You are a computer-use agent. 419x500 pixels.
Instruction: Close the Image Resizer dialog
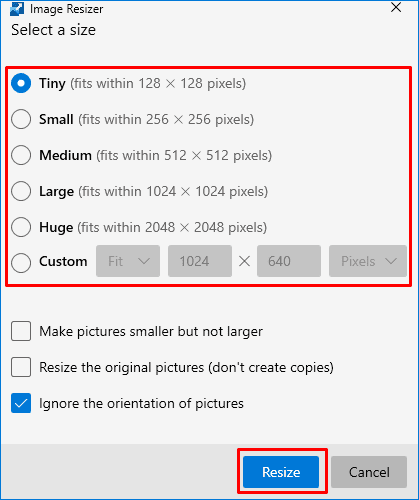coord(396,7)
